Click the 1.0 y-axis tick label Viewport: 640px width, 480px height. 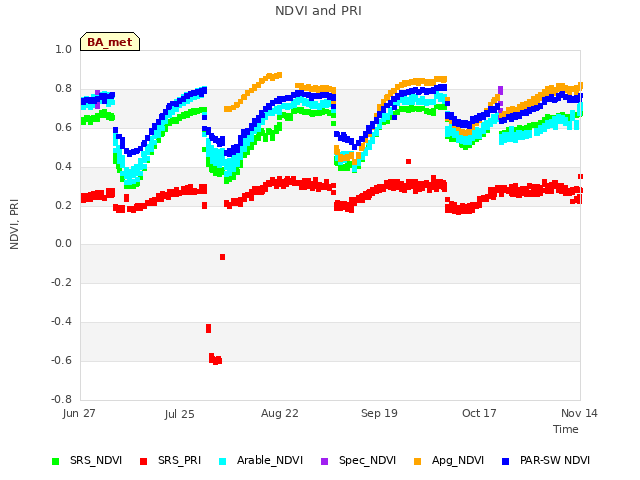tap(64, 49)
